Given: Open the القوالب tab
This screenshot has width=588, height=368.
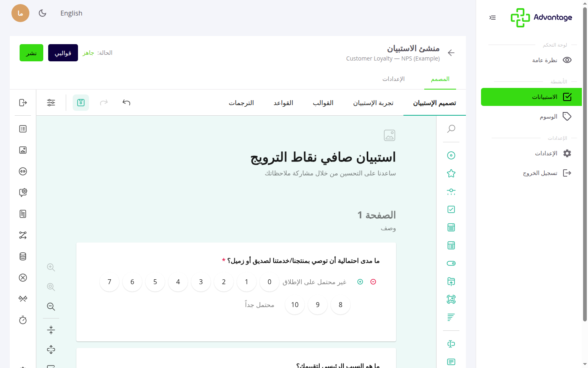Looking at the screenshot, I should click(x=323, y=103).
